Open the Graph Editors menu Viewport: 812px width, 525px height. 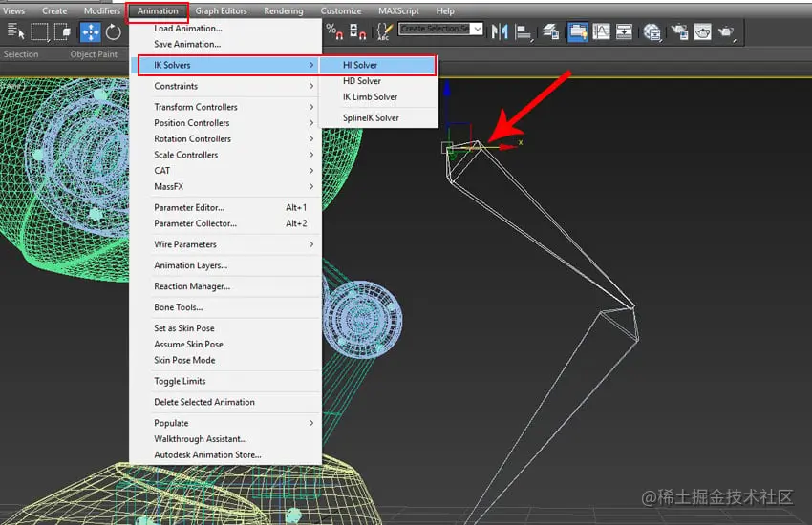221,10
